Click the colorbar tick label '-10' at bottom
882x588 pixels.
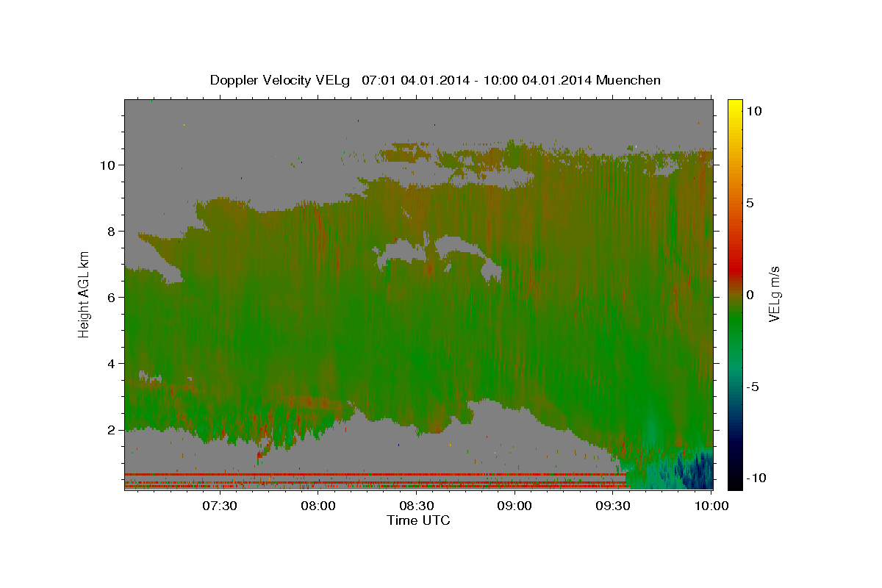point(755,478)
